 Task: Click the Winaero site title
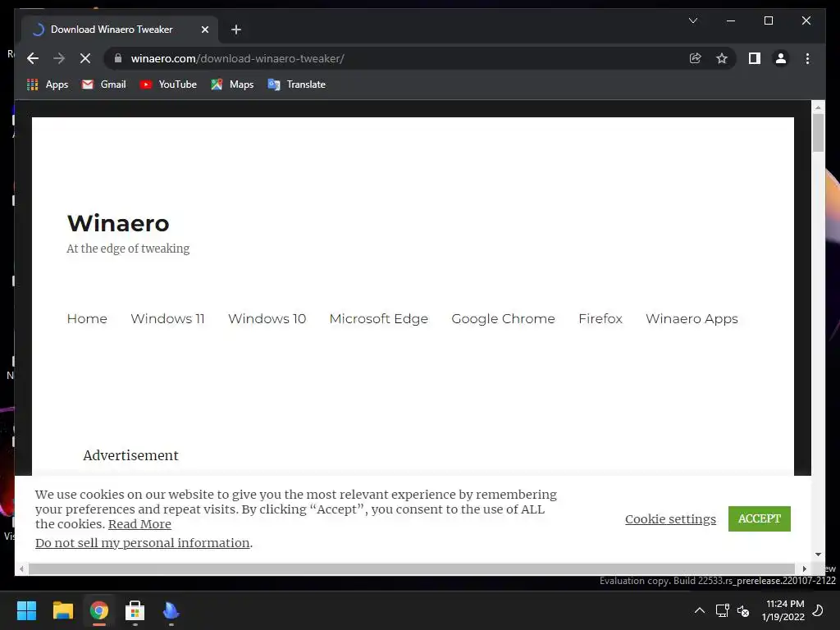click(118, 223)
